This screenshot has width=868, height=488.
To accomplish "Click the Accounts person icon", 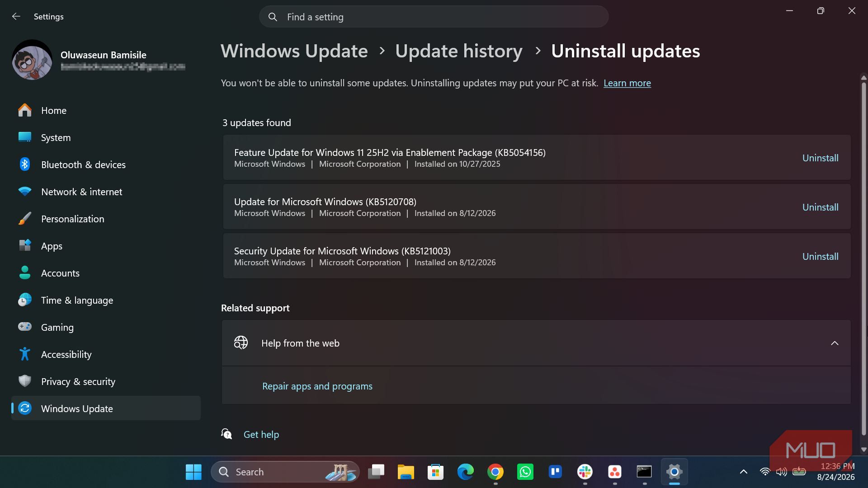I will point(25,272).
